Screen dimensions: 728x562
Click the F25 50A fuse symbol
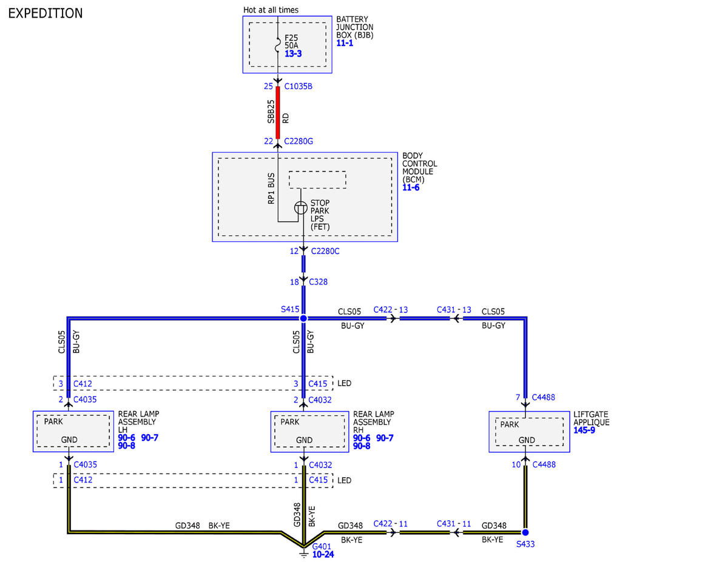pyautogui.click(x=278, y=45)
